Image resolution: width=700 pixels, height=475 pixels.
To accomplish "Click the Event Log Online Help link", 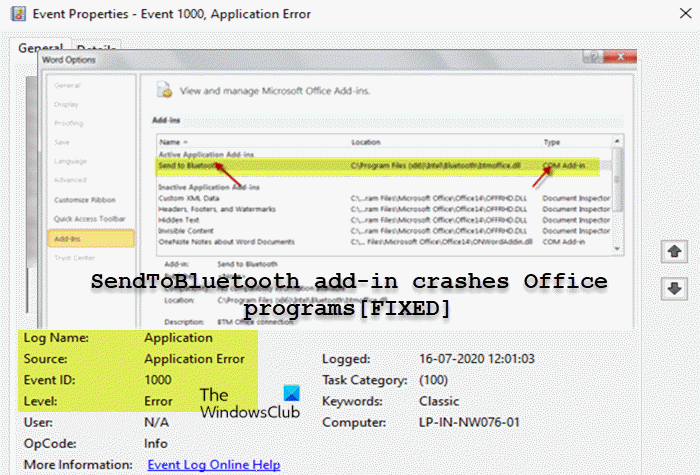I will (x=214, y=465).
